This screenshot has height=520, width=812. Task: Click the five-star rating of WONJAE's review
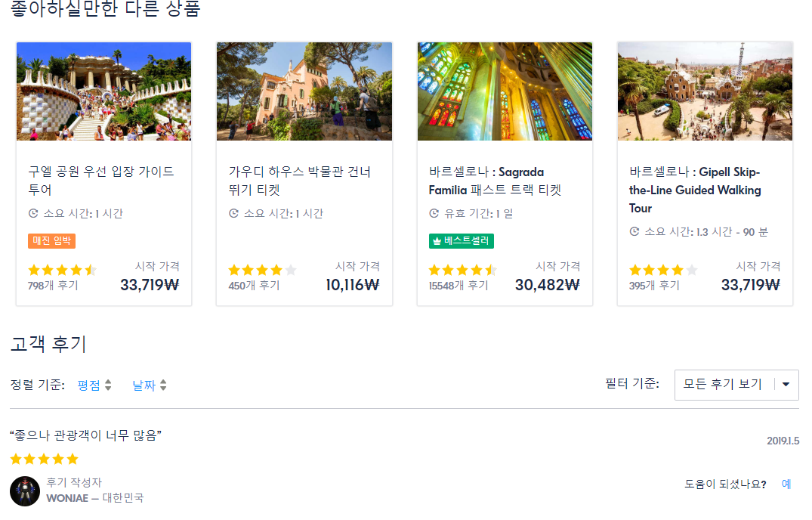[44, 459]
